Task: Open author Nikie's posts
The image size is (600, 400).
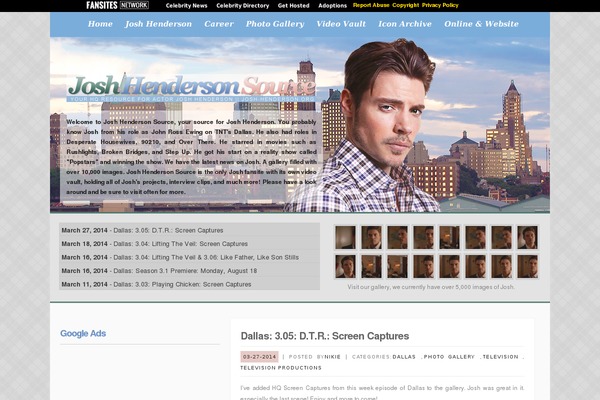Action: [x=333, y=357]
